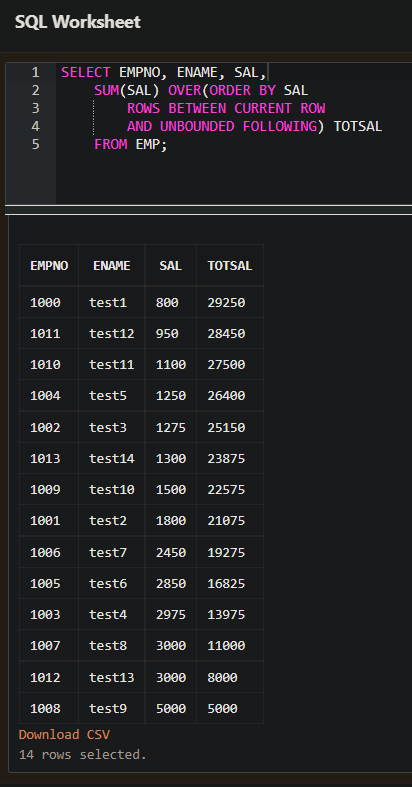Screen dimensions: 412x787
Task: Click the SAL column header
Action: point(171,266)
